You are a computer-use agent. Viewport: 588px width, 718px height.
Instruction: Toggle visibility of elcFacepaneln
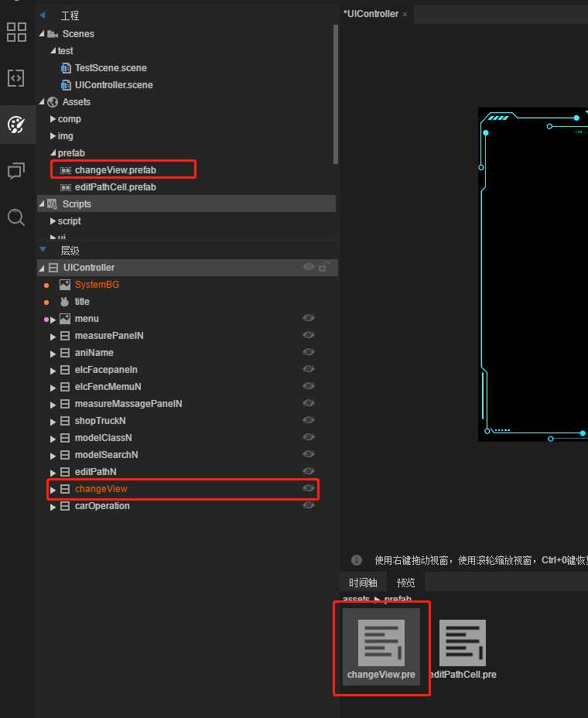[309, 368]
